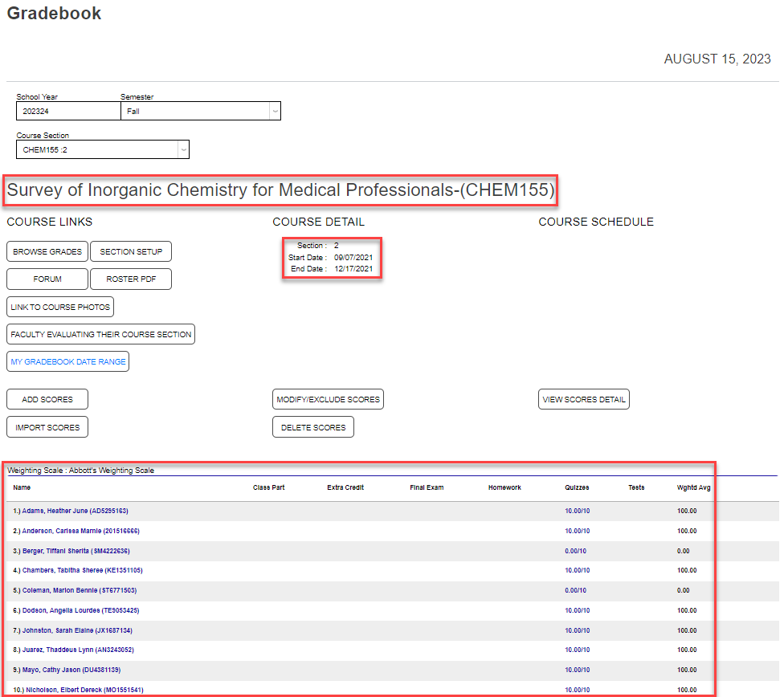Open Link to Course Photos

(x=60, y=307)
